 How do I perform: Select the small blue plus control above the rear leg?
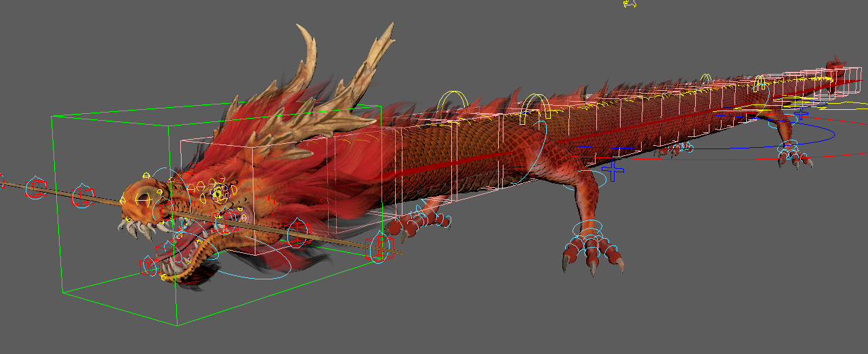pyautogui.click(x=802, y=113)
